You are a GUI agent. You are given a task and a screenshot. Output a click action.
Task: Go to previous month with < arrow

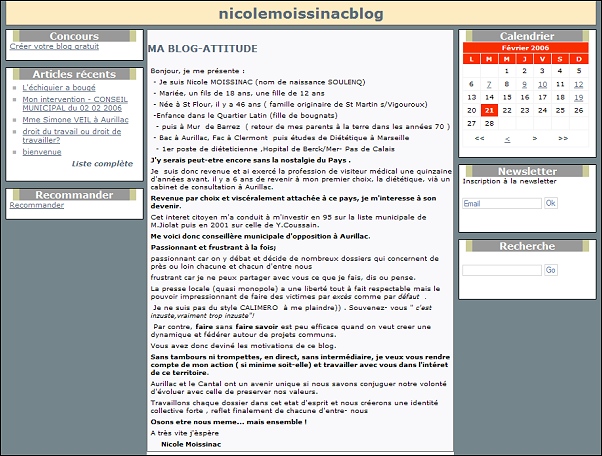[507, 138]
